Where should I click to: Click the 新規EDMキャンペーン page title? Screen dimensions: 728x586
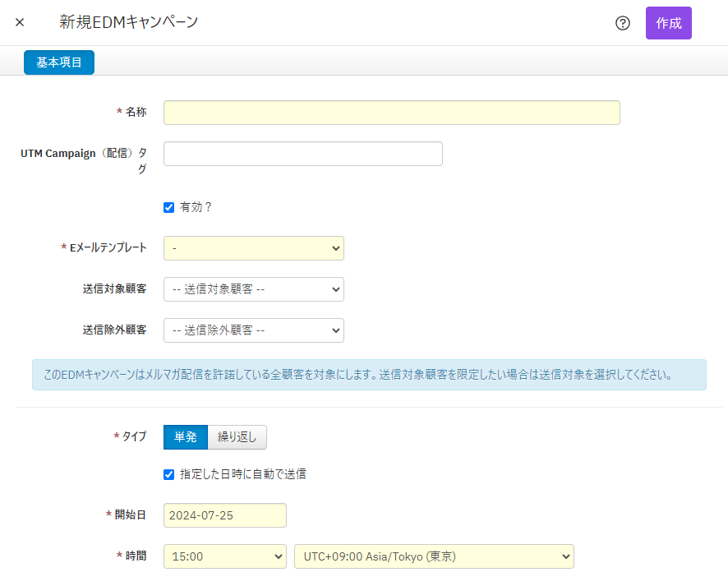(128, 23)
